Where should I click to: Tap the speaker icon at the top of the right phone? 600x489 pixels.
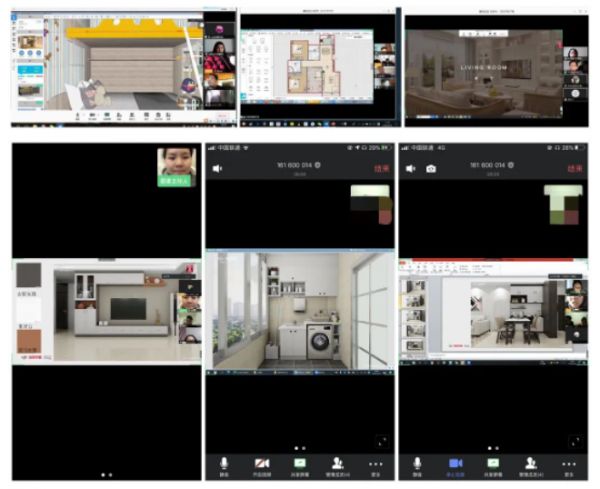pyautogui.click(x=411, y=169)
